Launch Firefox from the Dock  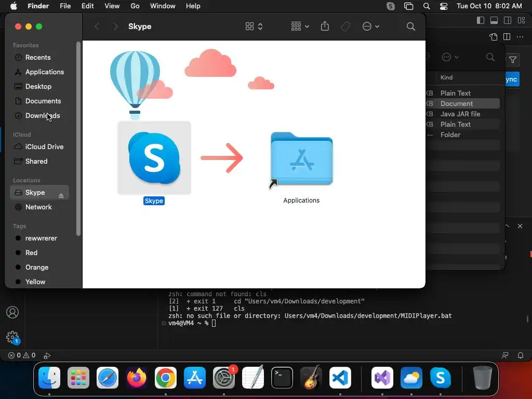(x=137, y=378)
